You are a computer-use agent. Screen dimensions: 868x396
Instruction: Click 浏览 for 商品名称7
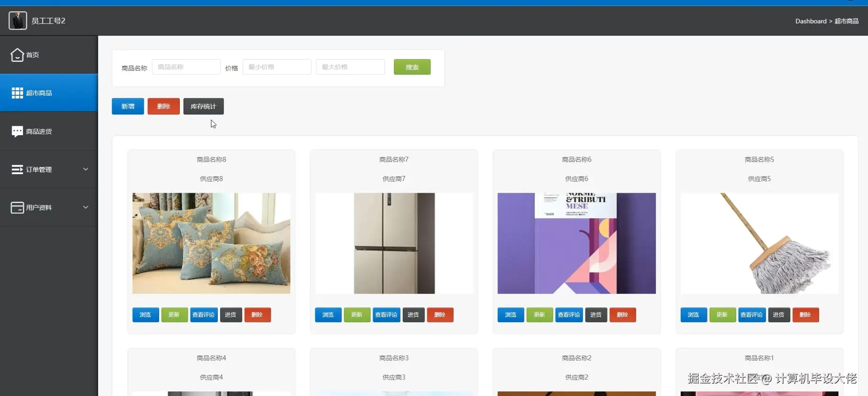(328, 315)
